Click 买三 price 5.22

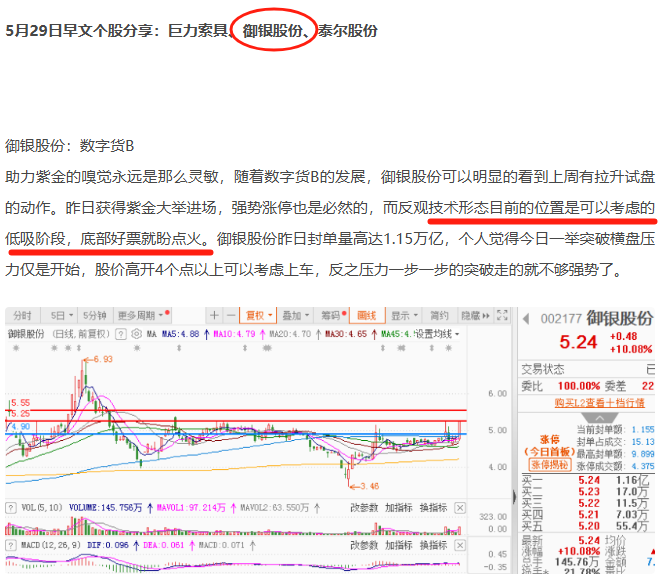coord(589,503)
